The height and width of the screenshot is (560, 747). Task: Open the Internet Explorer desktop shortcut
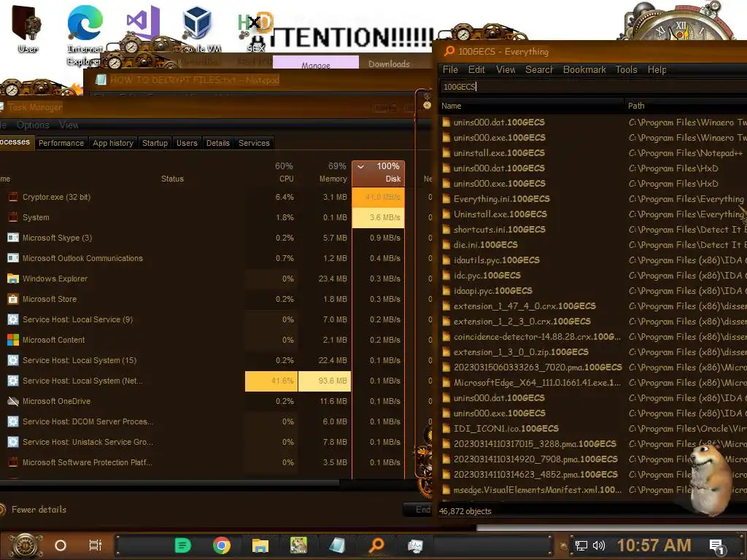pos(85,35)
